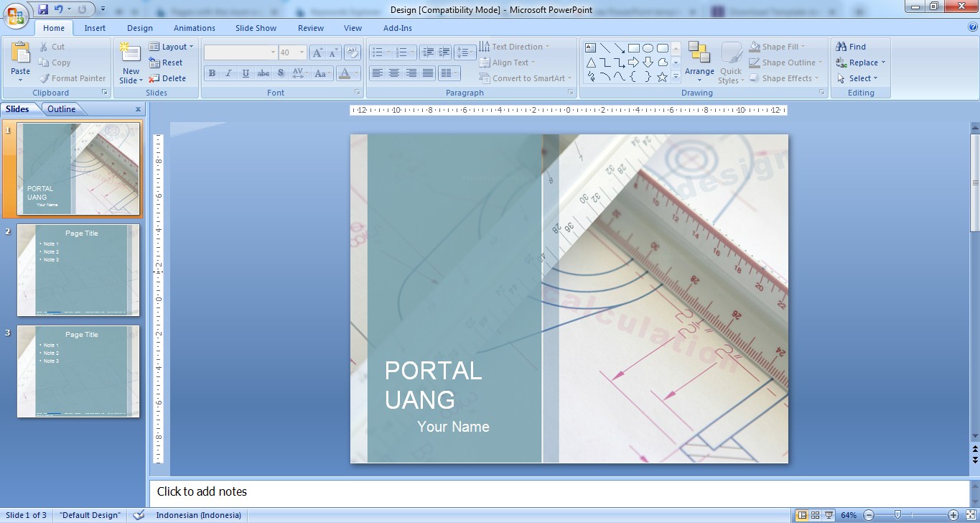980x523 pixels.
Task: Select the Text Box shape tool
Action: click(590, 47)
